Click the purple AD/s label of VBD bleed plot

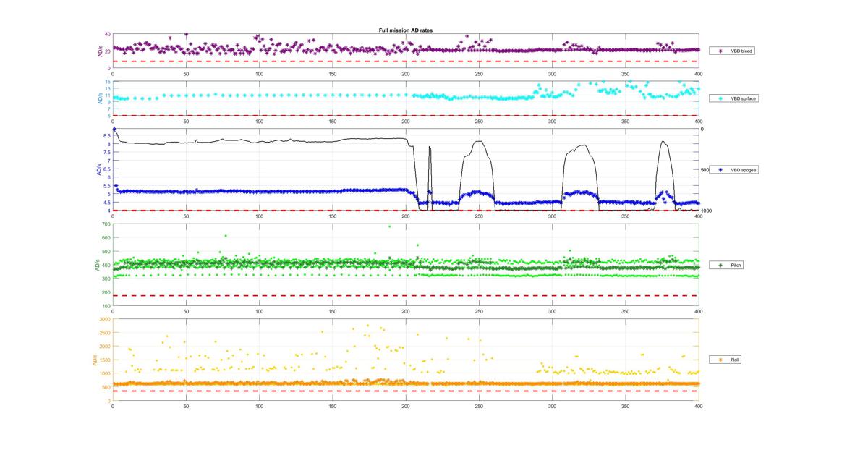[100, 51]
